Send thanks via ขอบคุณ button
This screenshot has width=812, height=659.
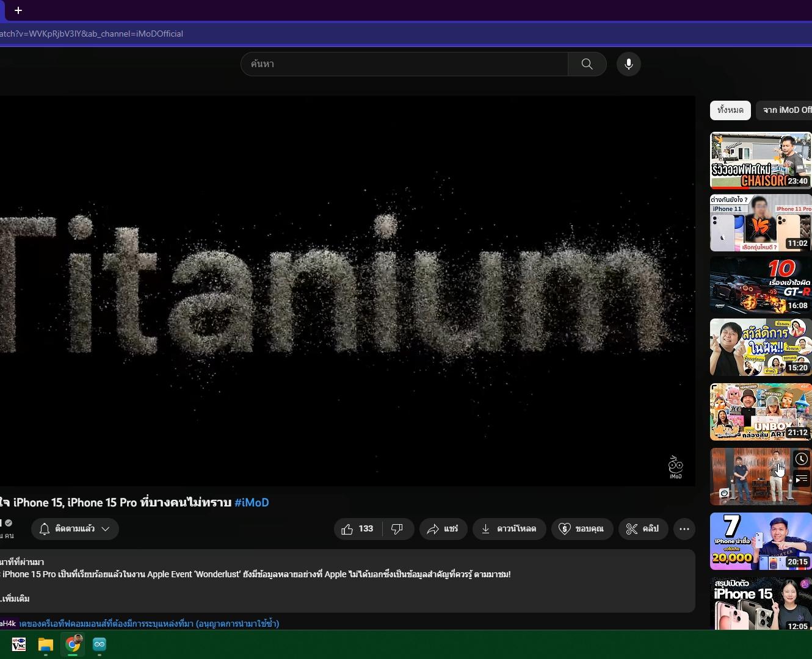pyautogui.click(x=582, y=529)
